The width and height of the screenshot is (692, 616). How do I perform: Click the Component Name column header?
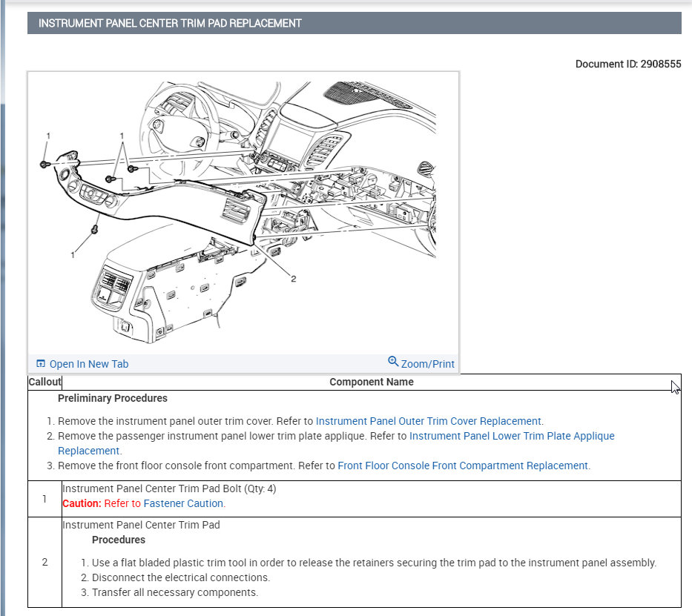[372, 382]
